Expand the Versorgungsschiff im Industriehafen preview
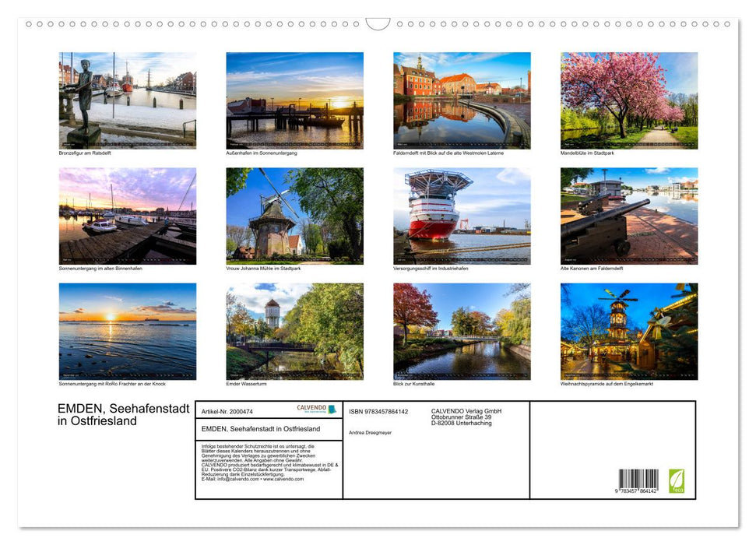 point(462,215)
